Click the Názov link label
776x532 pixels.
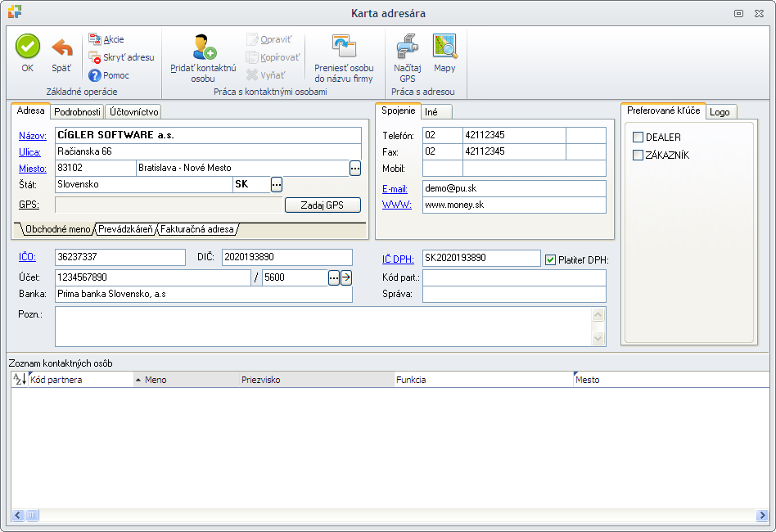[33, 136]
